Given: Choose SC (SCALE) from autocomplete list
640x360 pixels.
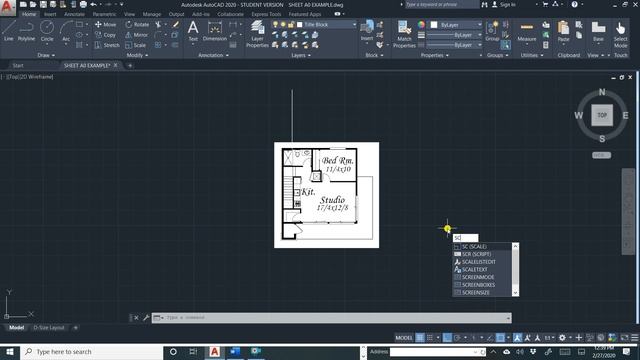Looking at the screenshot, I should [482, 247].
